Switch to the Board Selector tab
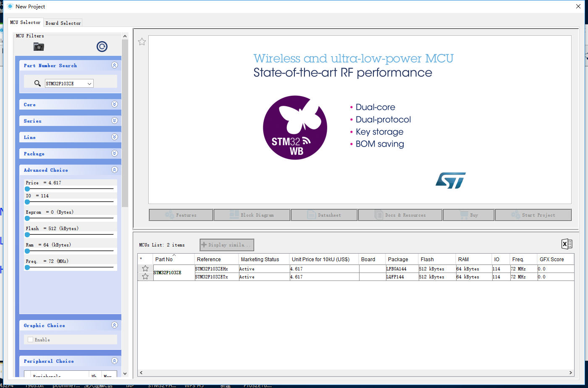This screenshot has width=588, height=388. click(x=63, y=23)
